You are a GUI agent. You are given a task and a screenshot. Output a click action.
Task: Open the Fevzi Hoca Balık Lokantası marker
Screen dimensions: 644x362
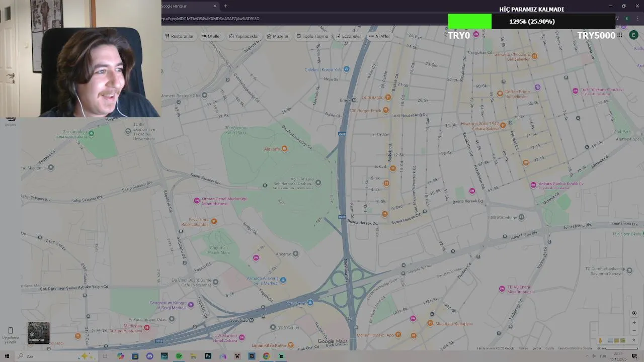tap(214, 221)
